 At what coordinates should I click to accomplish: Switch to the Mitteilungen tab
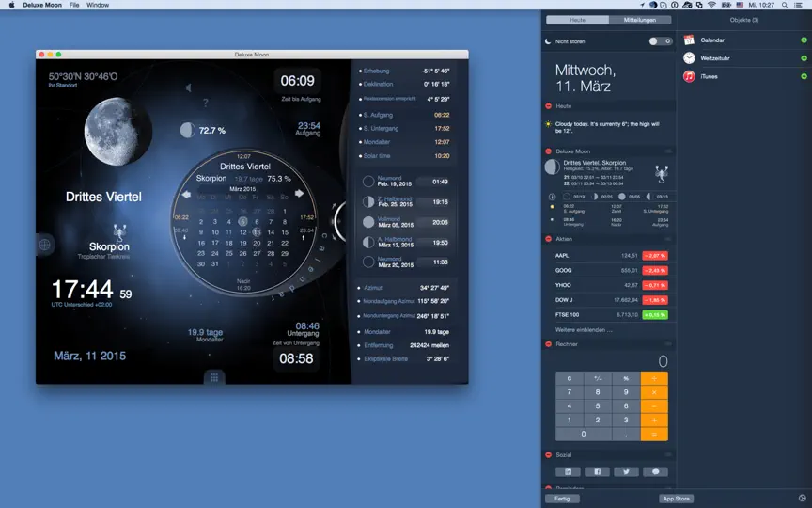(640, 20)
